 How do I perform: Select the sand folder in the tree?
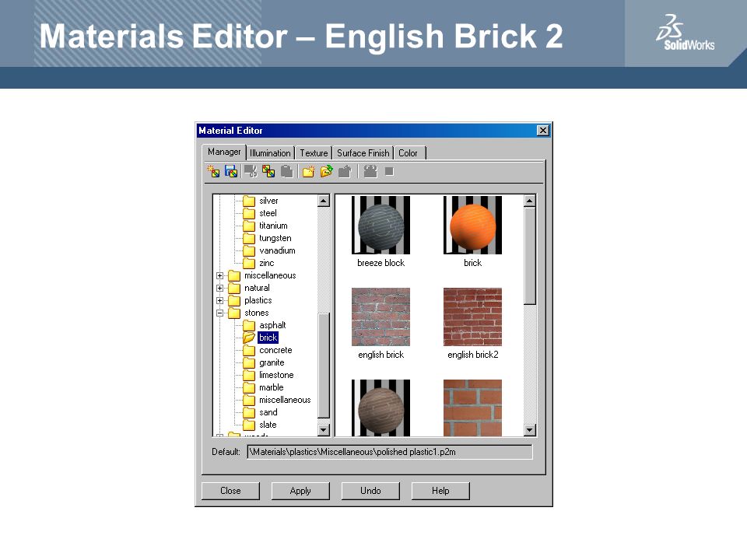268,412
